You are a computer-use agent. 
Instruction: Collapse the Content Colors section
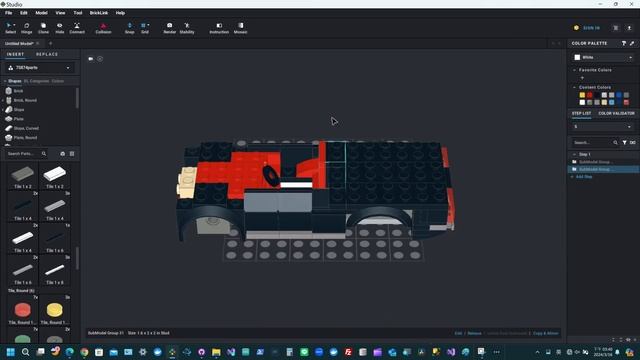pos(574,87)
